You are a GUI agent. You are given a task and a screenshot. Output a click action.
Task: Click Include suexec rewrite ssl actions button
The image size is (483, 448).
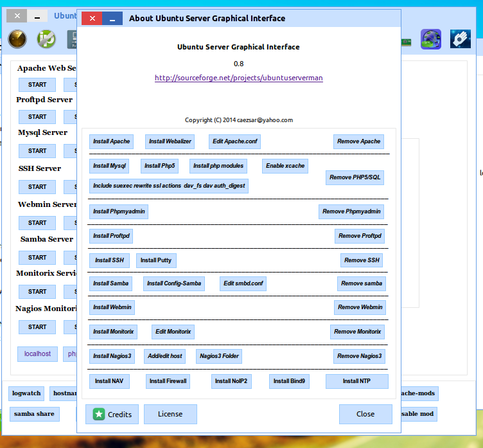(169, 186)
